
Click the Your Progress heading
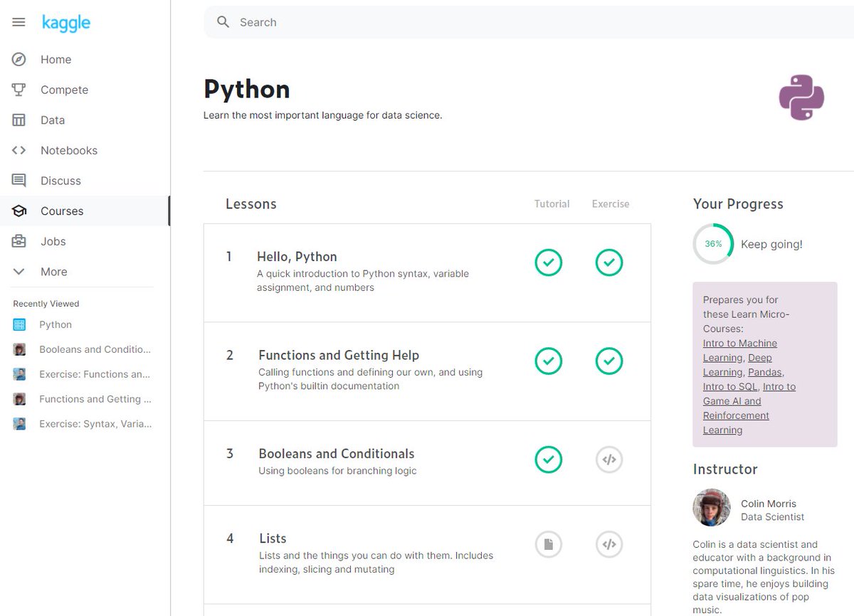[738, 204]
